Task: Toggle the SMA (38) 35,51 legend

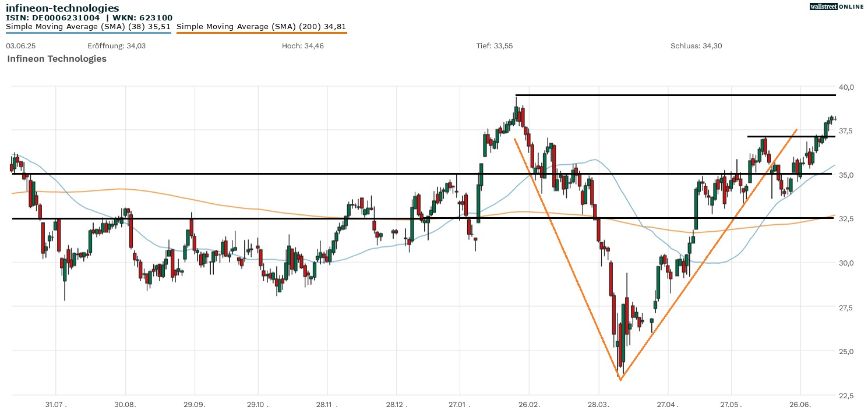Action: [89, 27]
